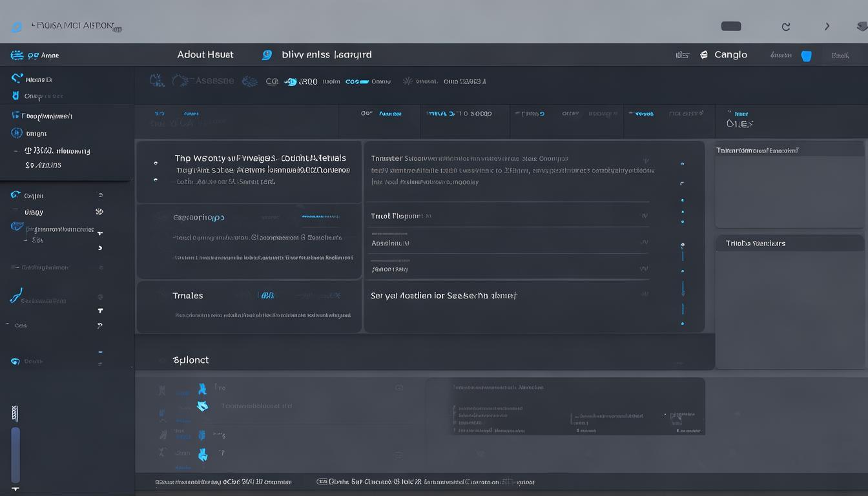This screenshot has height=496, width=868.
Task: Click the blue icon beside 'Wlouis' in sidebar
Action: pyautogui.click(x=17, y=79)
